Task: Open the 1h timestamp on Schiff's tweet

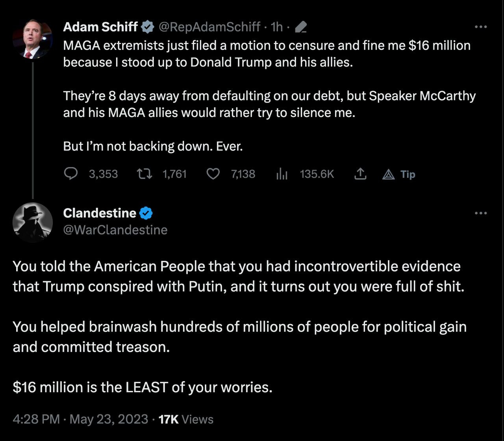Action: tap(277, 27)
